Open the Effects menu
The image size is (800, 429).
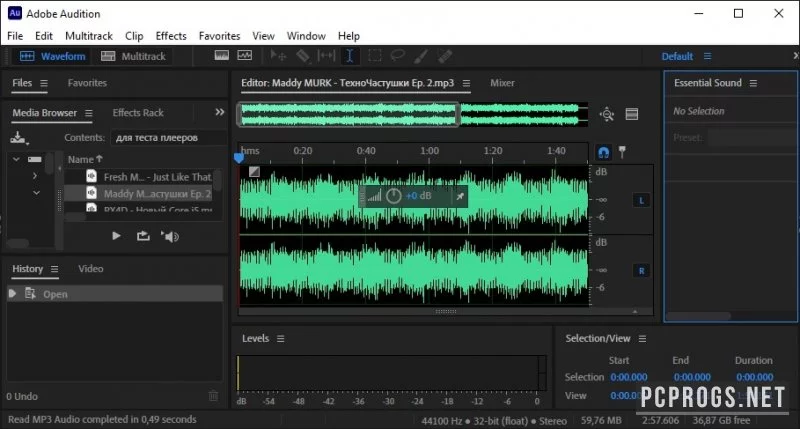(171, 36)
